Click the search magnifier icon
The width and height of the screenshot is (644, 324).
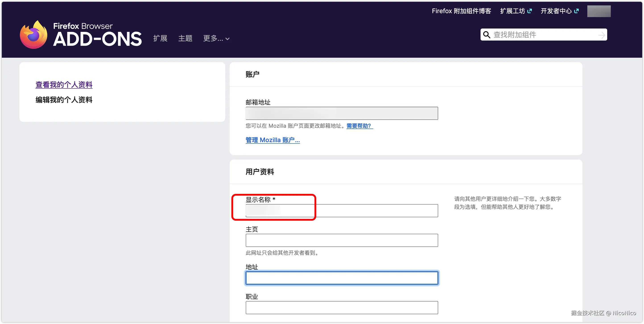[487, 35]
